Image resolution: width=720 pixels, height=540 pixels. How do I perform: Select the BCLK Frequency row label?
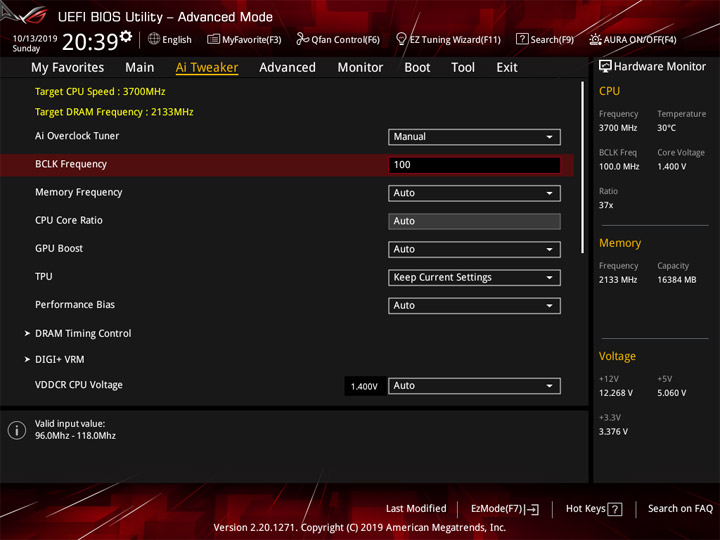coord(71,164)
